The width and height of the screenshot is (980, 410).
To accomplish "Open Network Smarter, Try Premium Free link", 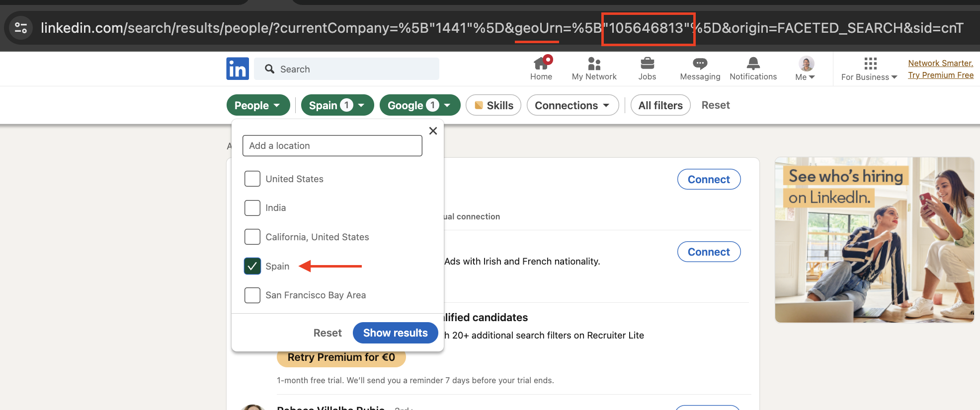I will point(940,69).
